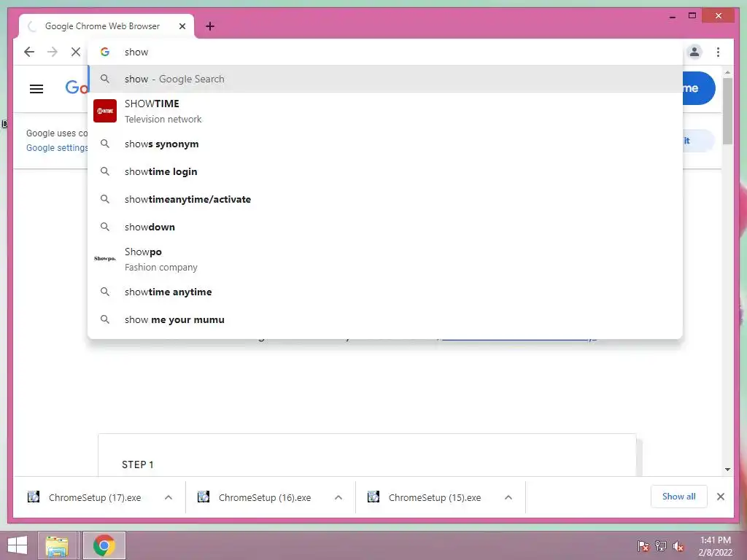Click the Chrome icon in the taskbar

point(104,545)
